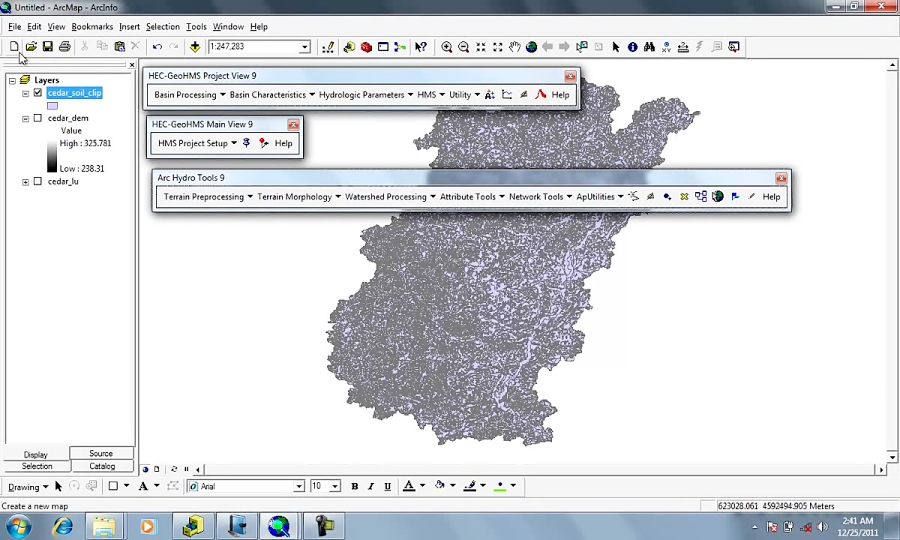
Task: Turn on the cedar_lu layer
Action: (x=38, y=182)
